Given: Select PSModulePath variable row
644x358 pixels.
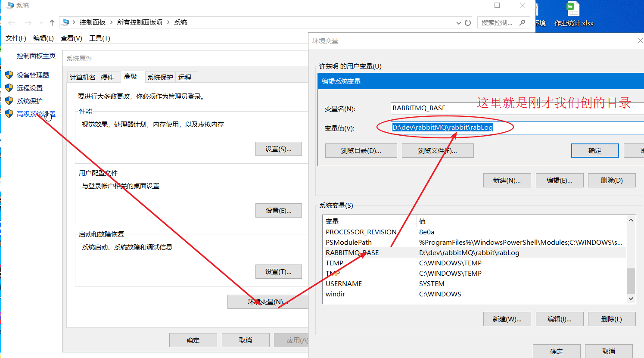Looking at the screenshot, I should click(474, 243).
